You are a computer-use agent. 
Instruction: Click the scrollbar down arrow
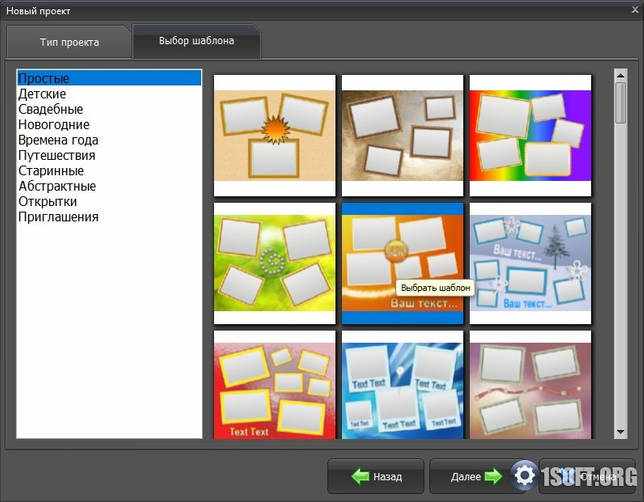(x=621, y=432)
